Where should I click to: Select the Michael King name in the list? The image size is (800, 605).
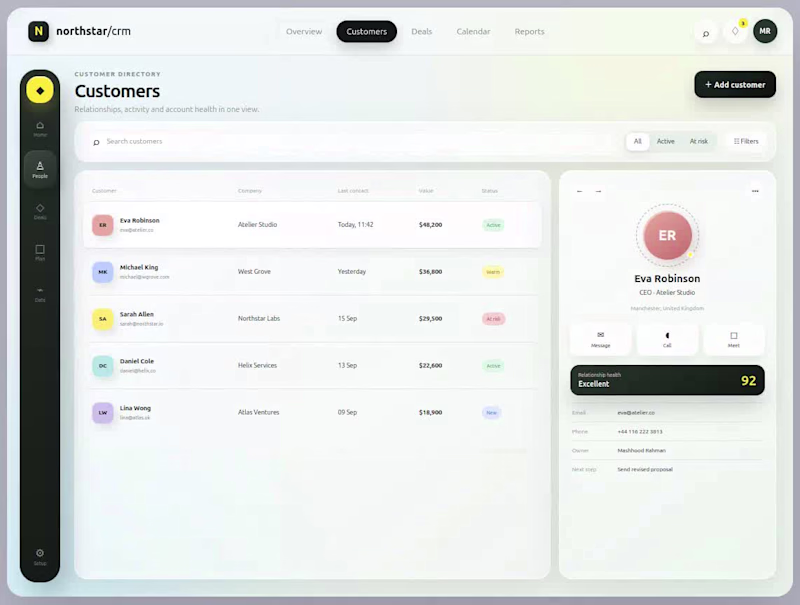139,267
